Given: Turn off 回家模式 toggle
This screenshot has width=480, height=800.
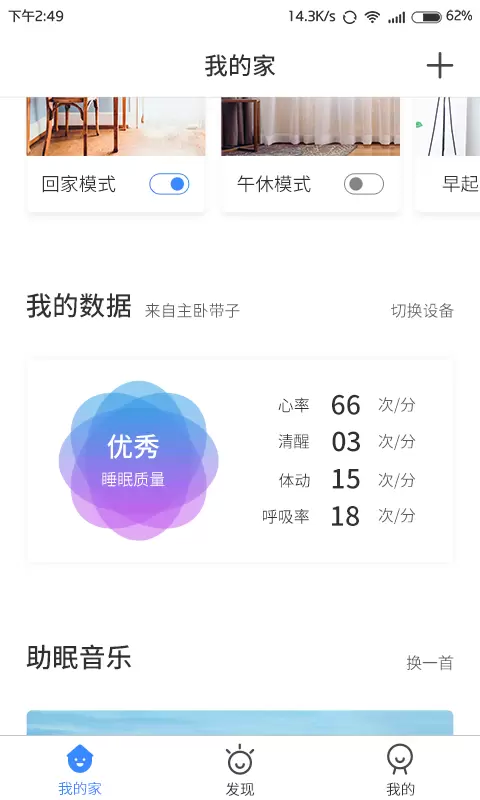Looking at the screenshot, I should point(169,184).
